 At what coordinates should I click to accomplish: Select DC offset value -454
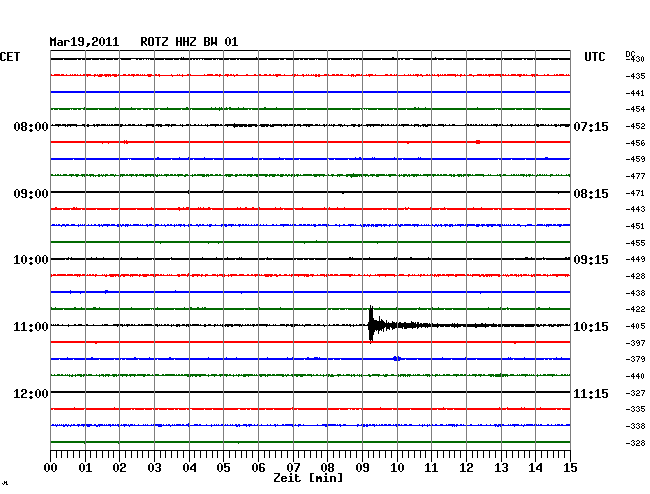tap(635, 109)
